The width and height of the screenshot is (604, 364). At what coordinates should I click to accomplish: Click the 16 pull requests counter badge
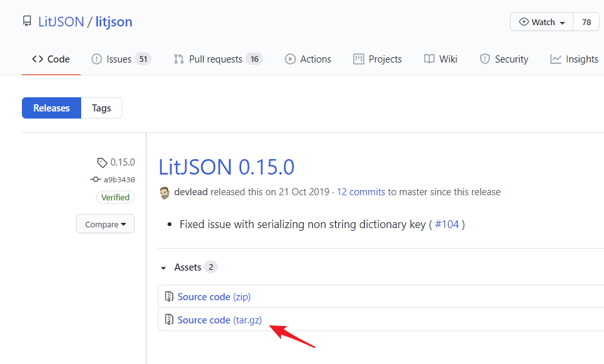[x=254, y=59]
